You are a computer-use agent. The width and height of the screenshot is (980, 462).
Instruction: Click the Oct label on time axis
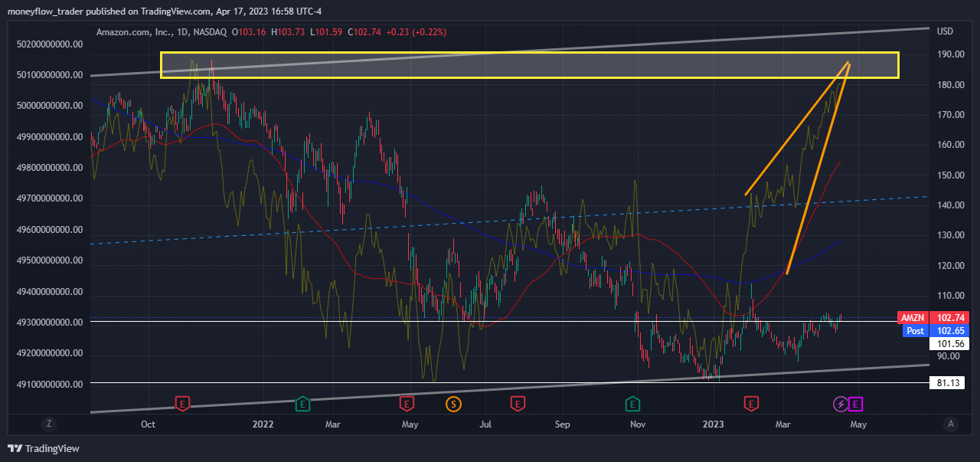pyautogui.click(x=149, y=424)
